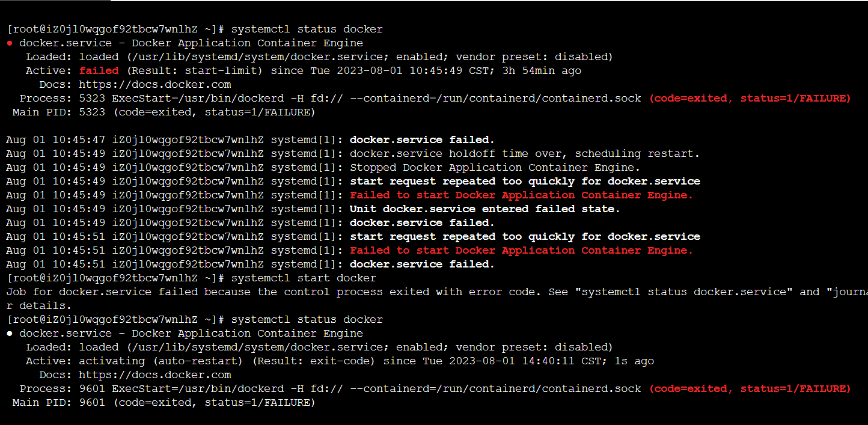
Task: Open the docs.docker.com link in second status
Action: tap(155, 375)
